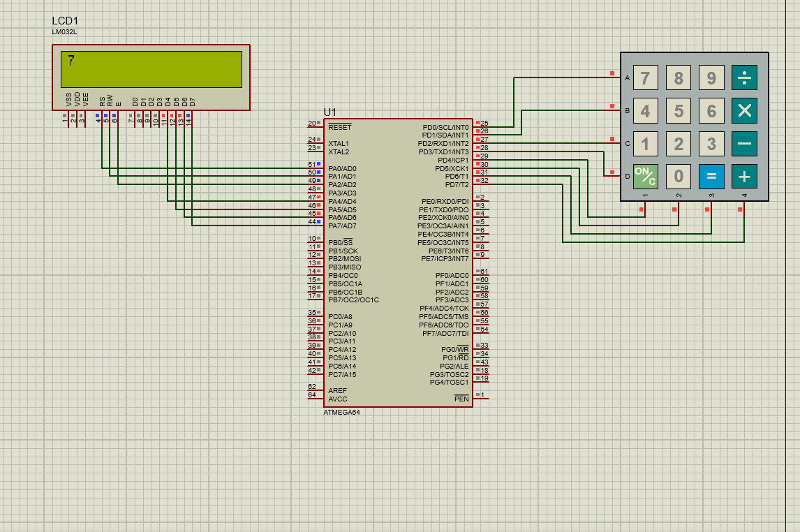The image size is (800, 532).
Task: Click the plus key on keypad
Action: (x=744, y=177)
